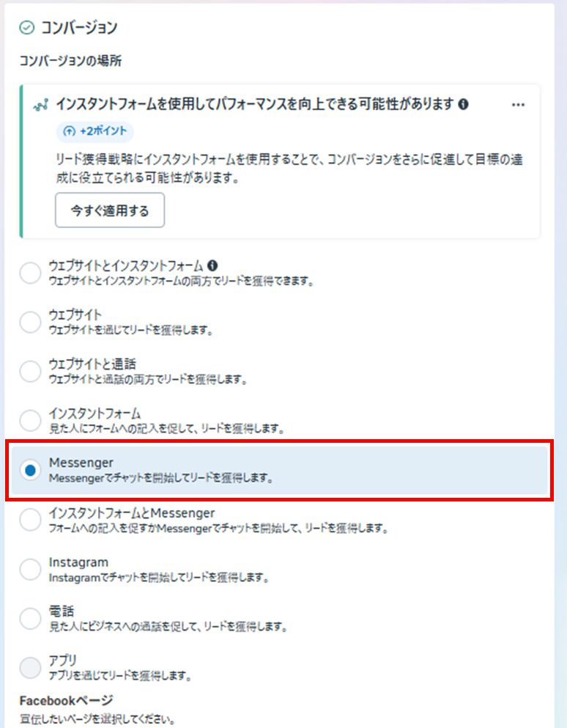Select the Instagram radio button

pos(30,569)
